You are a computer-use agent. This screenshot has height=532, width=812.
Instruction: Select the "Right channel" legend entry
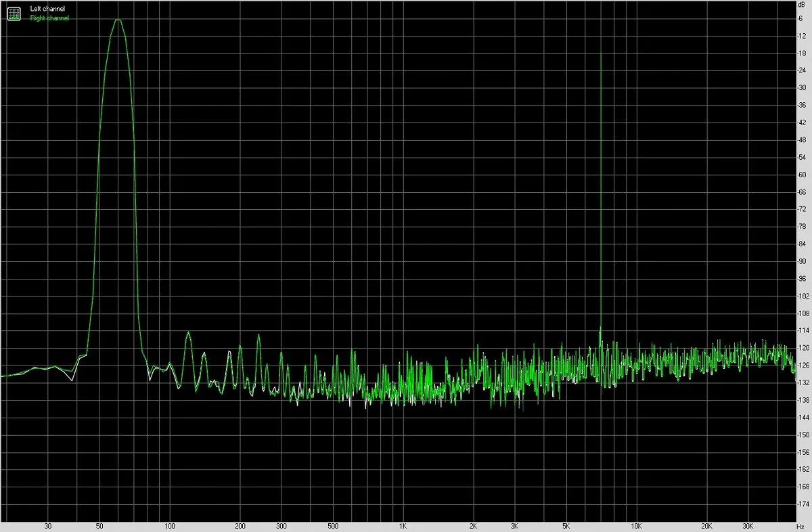coord(49,18)
